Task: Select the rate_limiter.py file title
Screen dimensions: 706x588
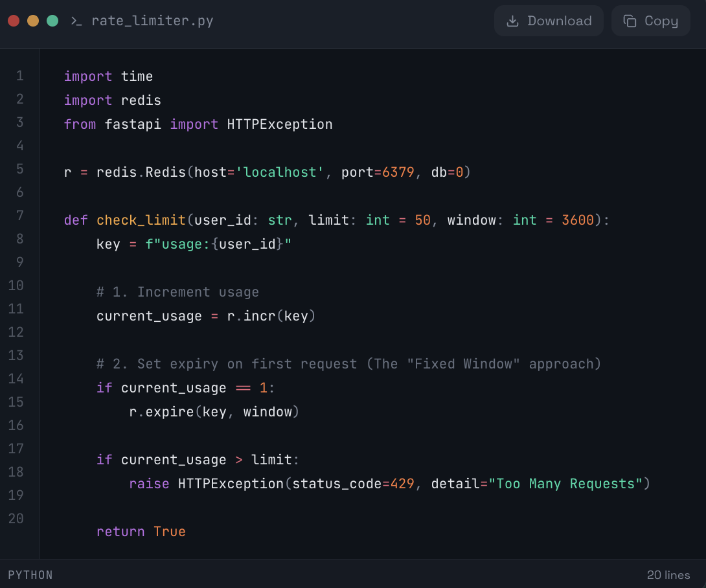Action: pyautogui.click(x=152, y=21)
